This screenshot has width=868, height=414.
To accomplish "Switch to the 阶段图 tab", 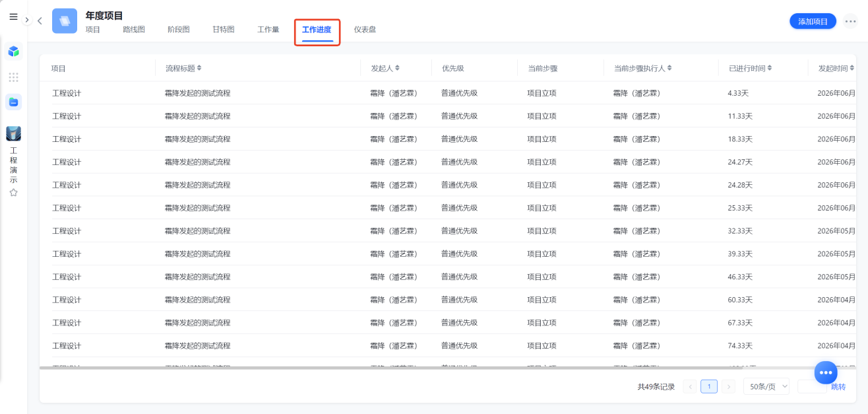I will 179,30.
